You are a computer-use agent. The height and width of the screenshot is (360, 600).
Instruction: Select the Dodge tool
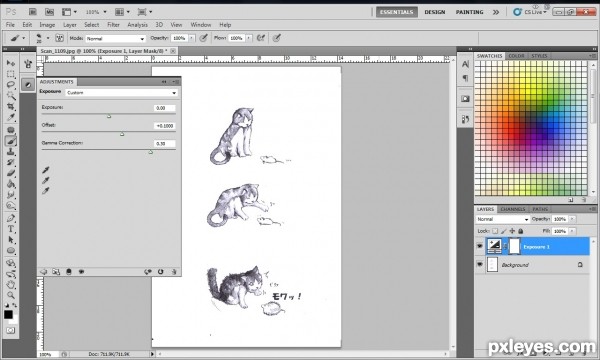pos(11,206)
